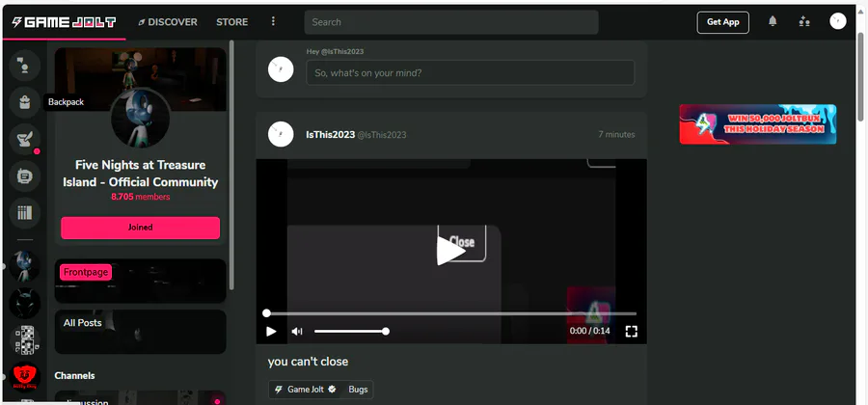
Task: Open the Game Jolt community tag
Action: coord(305,390)
